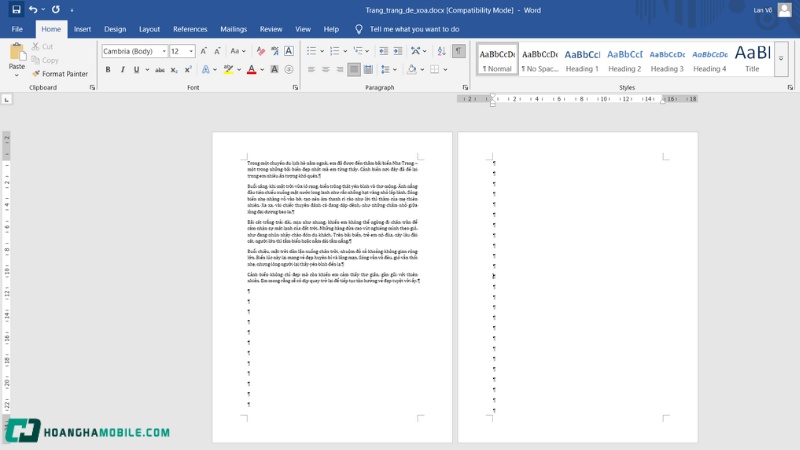Open the font size dropdown
Screen dimensions: 800x450
(x=190, y=51)
